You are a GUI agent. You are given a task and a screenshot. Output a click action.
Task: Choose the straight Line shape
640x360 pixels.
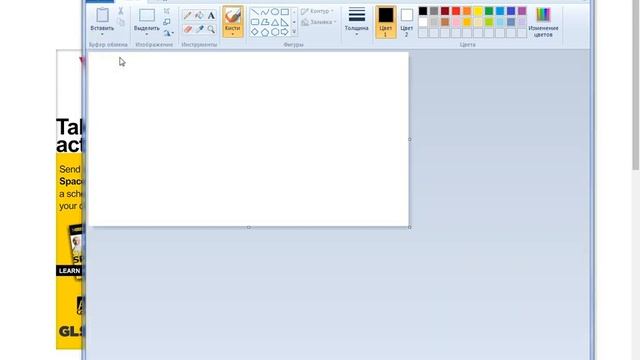[255, 12]
